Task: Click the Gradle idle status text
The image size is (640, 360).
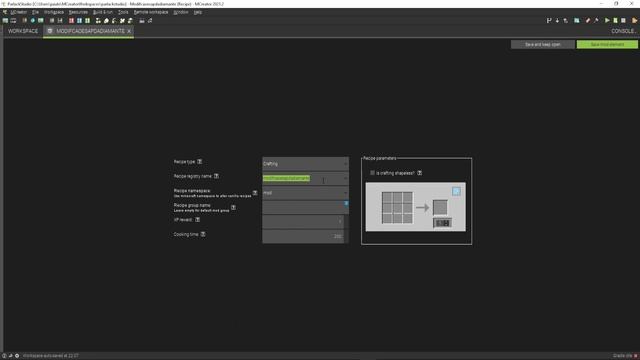Action: [622, 356]
